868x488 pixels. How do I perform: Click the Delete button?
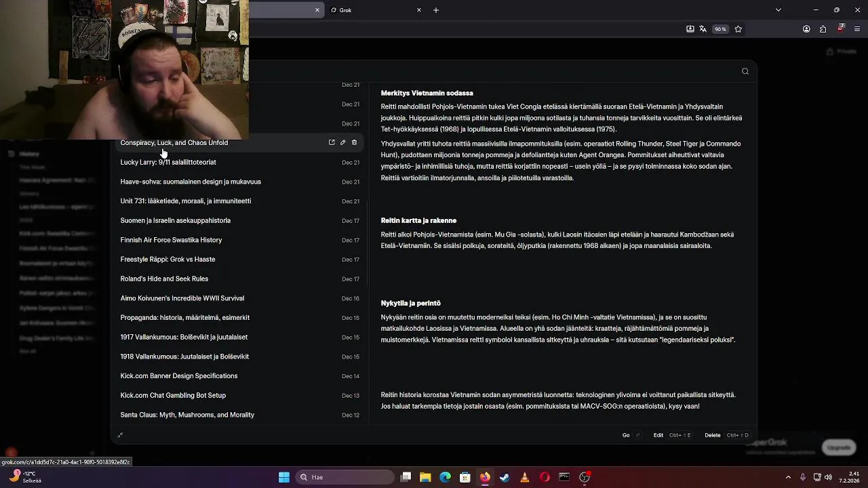tap(726, 435)
